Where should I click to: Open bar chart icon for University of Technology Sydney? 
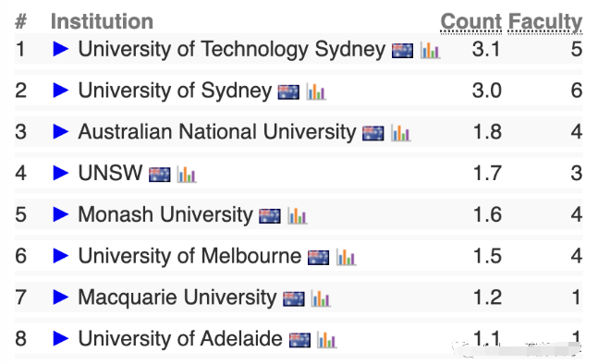[430, 50]
